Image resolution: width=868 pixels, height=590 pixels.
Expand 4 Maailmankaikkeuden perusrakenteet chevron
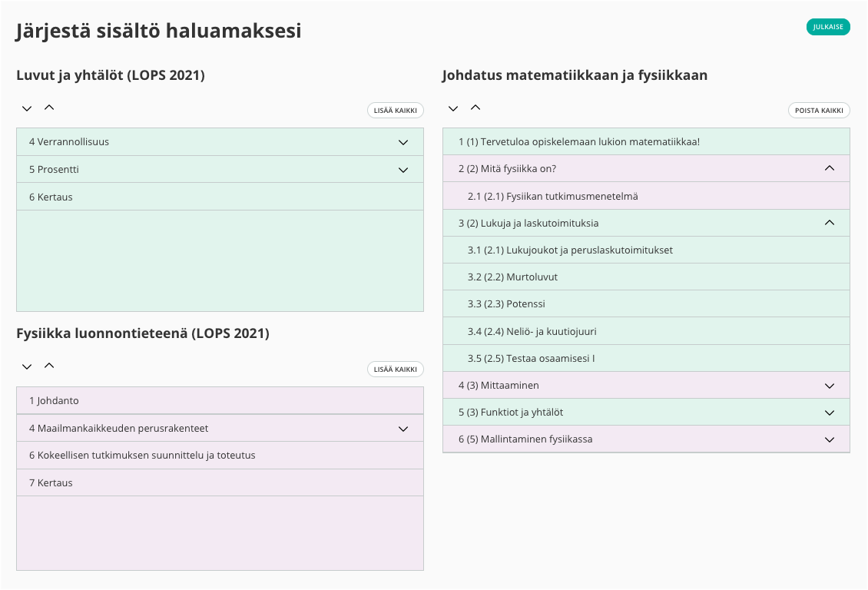[403, 429]
